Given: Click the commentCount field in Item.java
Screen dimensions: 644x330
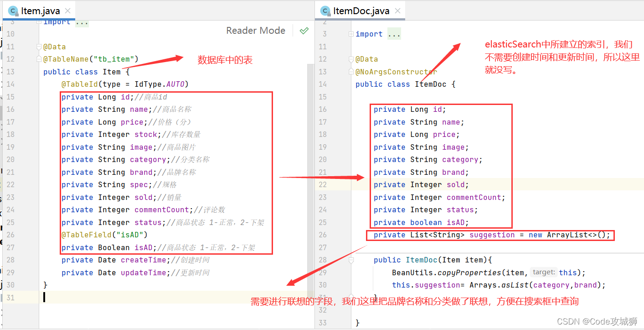Looking at the screenshot, I should click(162, 210).
